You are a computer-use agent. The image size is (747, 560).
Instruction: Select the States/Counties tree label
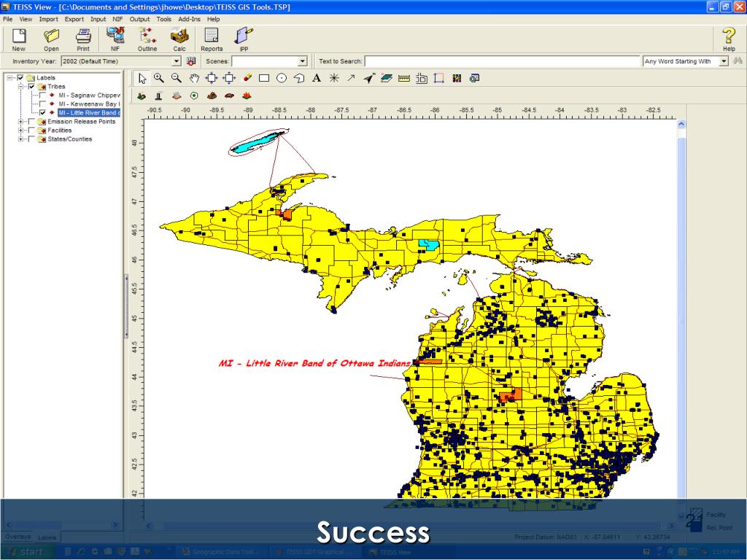pos(69,139)
